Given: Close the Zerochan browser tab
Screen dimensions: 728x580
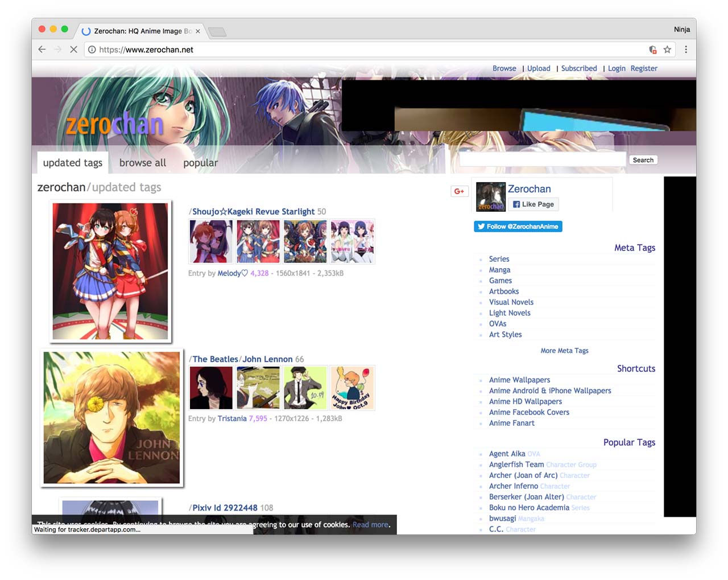Looking at the screenshot, I should pyautogui.click(x=198, y=31).
